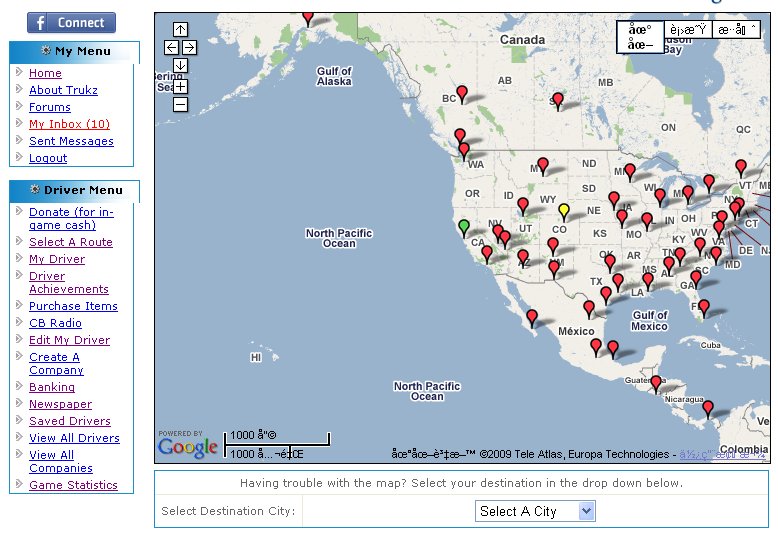The image size is (778, 542).
Task: Zoom in the map with plus
Action: point(181,87)
